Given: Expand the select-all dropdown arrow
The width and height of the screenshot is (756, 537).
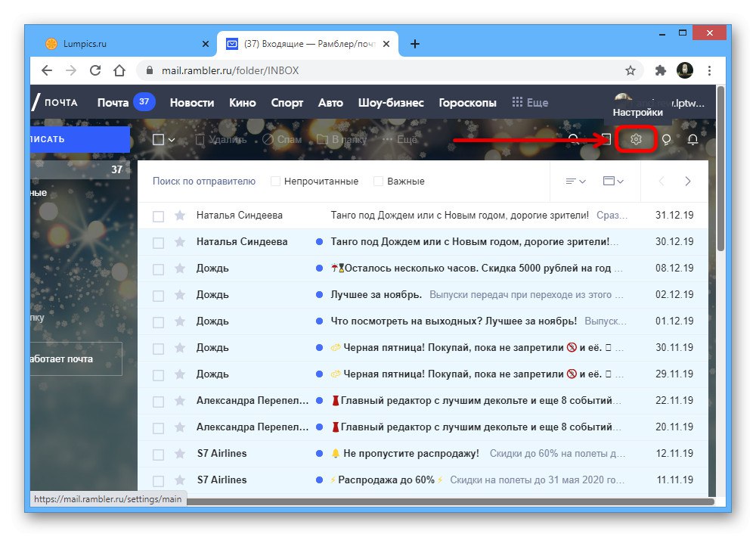Looking at the screenshot, I should (x=171, y=141).
